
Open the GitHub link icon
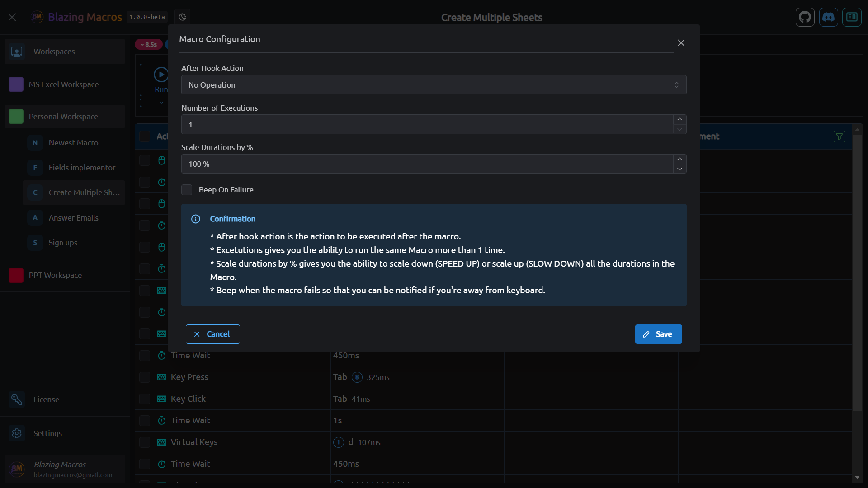pos(805,17)
